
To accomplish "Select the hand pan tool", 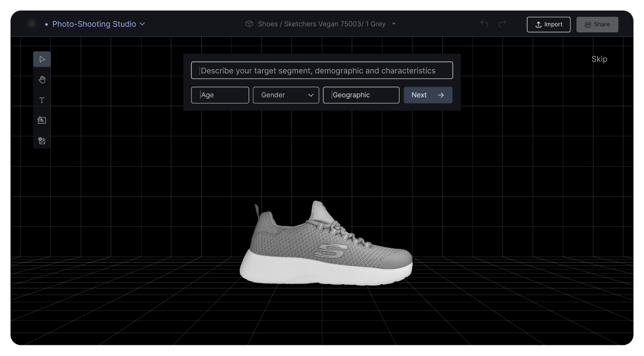I will [42, 80].
